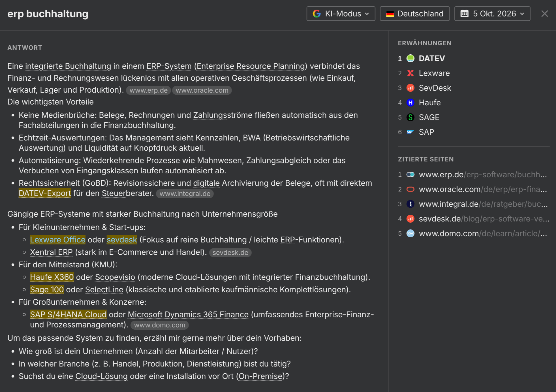Image resolution: width=556 pixels, height=392 pixels.
Task: Open cited page www.oracle.com/de/erp/erp-fina...
Action: (483, 189)
